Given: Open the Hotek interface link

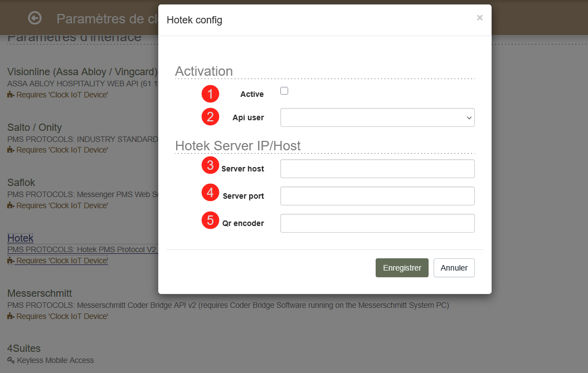Looking at the screenshot, I should point(20,238).
